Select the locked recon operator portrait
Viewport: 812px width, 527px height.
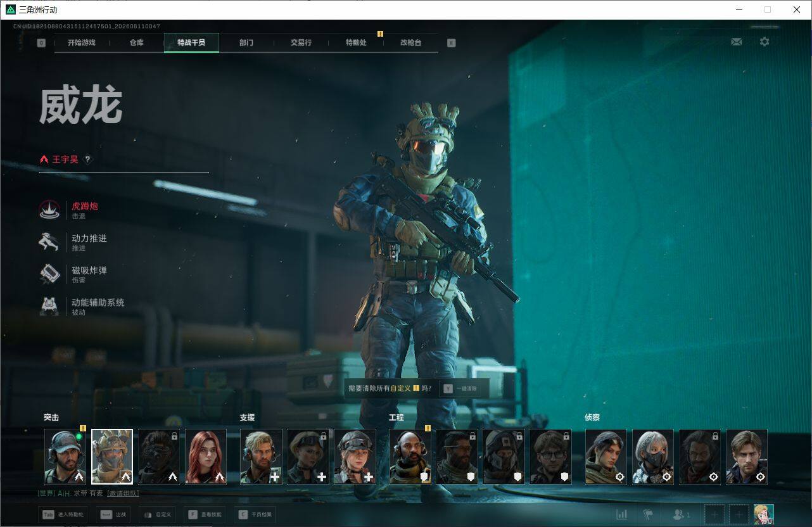coord(700,457)
